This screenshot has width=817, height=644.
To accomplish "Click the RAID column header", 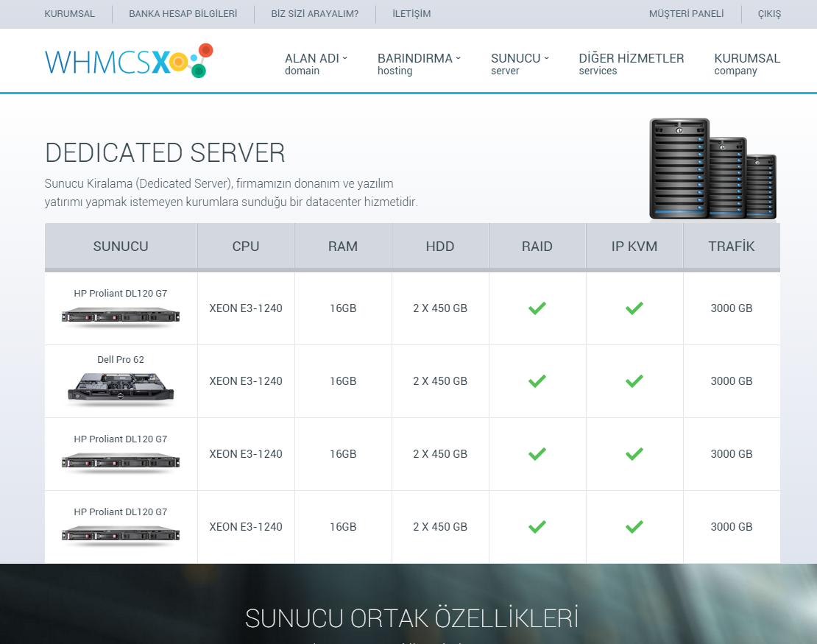I will click(537, 247).
